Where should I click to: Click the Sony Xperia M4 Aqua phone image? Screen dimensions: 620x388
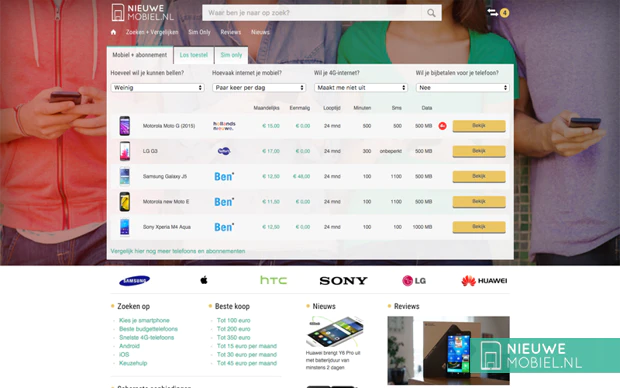[x=125, y=227]
